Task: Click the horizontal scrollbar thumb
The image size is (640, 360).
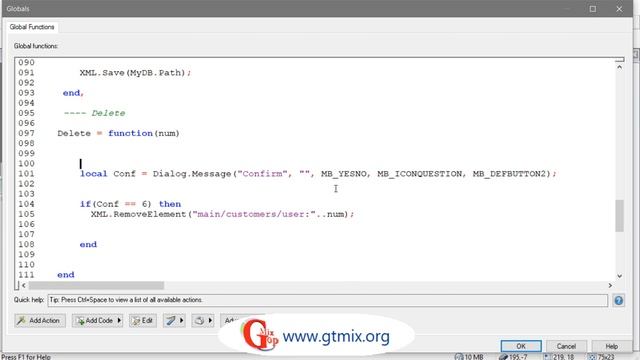Action: click(96, 285)
